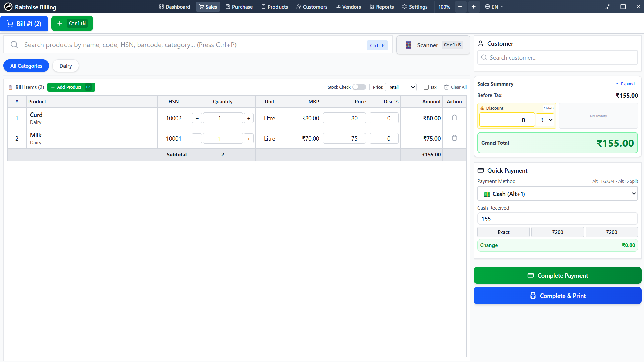Image resolution: width=644 pixels, height=362 pixels.
Task: Open the discount currency type dropdown
Action: pyautogui.click(x=545, y=120)
